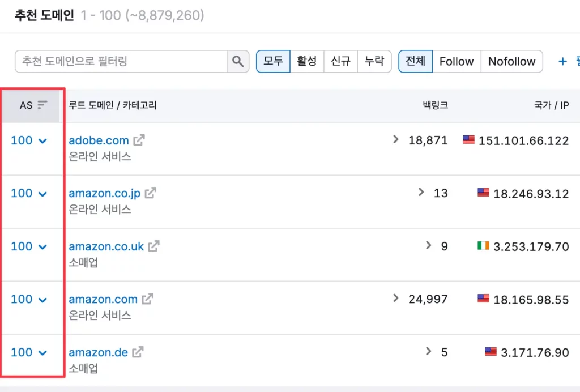Open amazon.co.uk external link icon
Screen dimensions: 580x392
[154, 246]
